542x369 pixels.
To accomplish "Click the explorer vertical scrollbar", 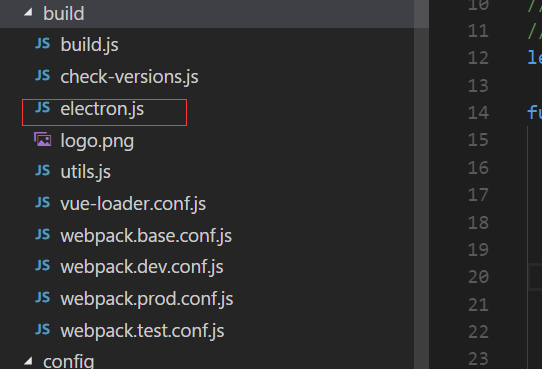I will click(x=421, y=184).
